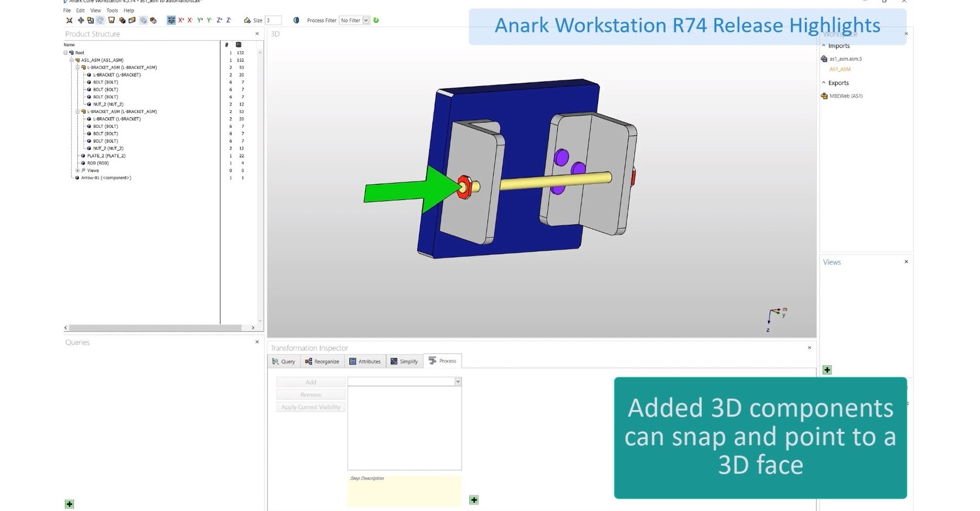The width and height of the screenshot is (980, 511).
Task: Click the Add button
Action: coord(311,382)
